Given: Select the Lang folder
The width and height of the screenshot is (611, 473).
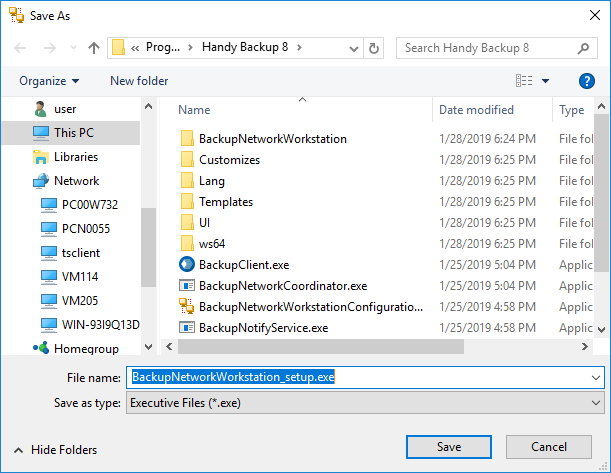Looking at the screenshot, I should click(212, 181).
